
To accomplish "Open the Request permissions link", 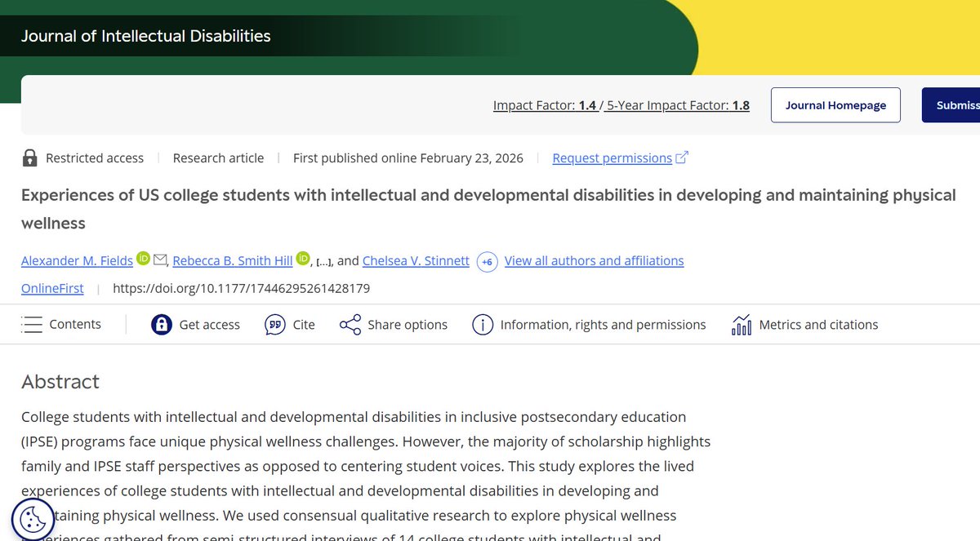I will pos(612,158).
